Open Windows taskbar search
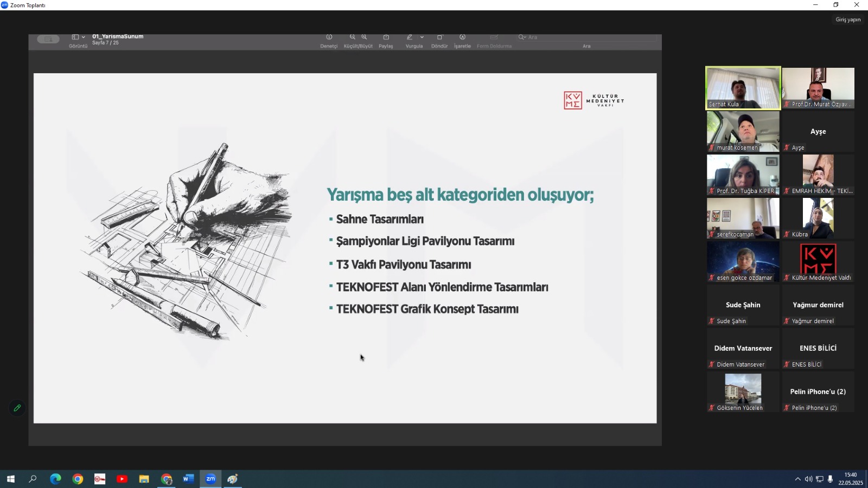 coord(33,479)
